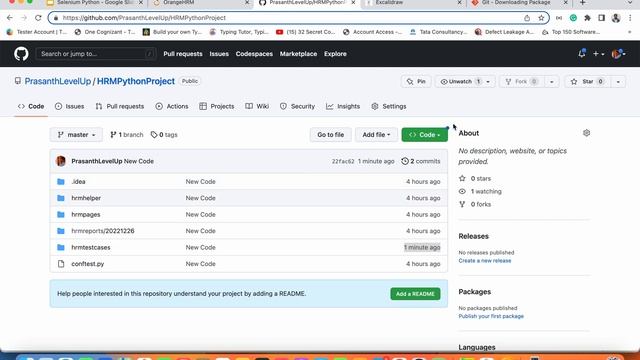Star this repository
640x360 pixels.
click(x=587, y=82)
